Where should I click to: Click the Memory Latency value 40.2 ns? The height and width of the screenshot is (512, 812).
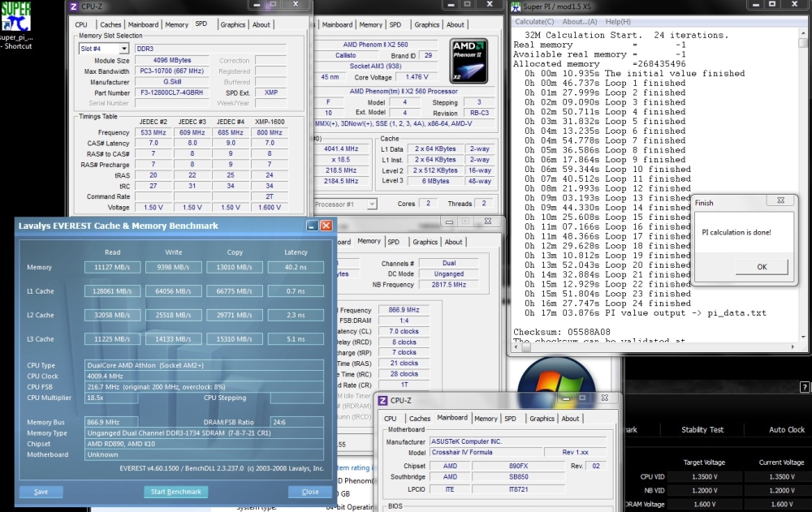click(x=296, y=267)
